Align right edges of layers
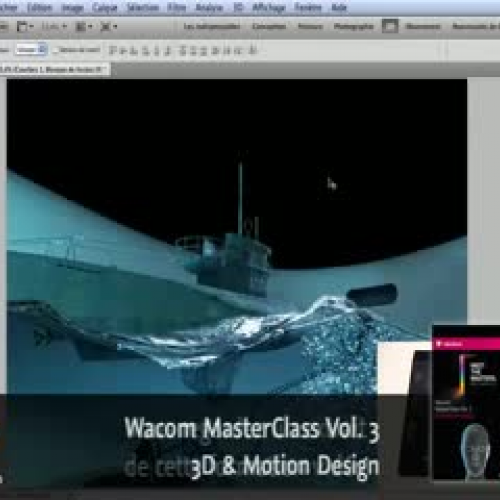The image size is (500, 500). tap(168, 50)
